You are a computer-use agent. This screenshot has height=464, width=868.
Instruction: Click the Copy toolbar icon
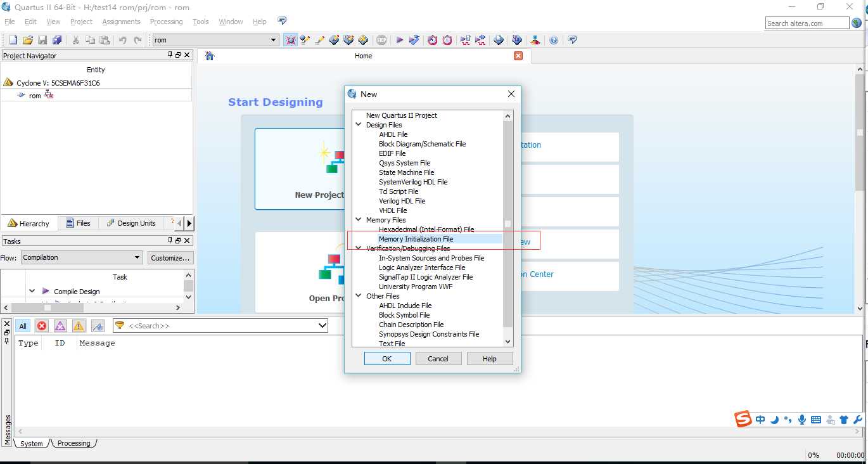click(90, 40)
